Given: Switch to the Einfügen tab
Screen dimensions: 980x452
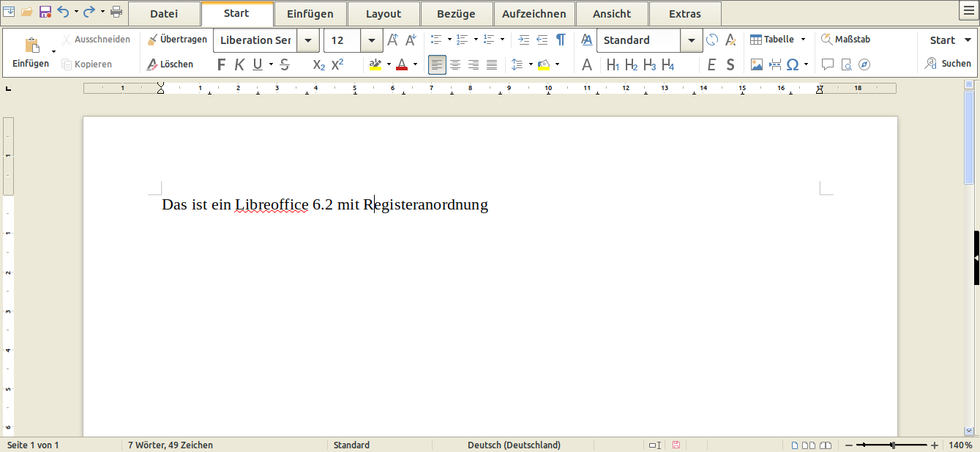Looking at the screenshot, I should (x=310, y=14).
